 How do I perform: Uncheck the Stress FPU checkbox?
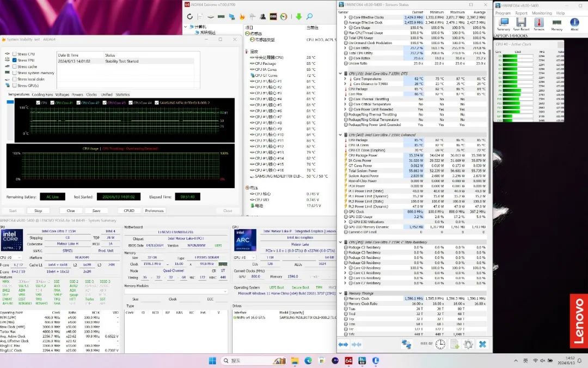tap(15, 61)
